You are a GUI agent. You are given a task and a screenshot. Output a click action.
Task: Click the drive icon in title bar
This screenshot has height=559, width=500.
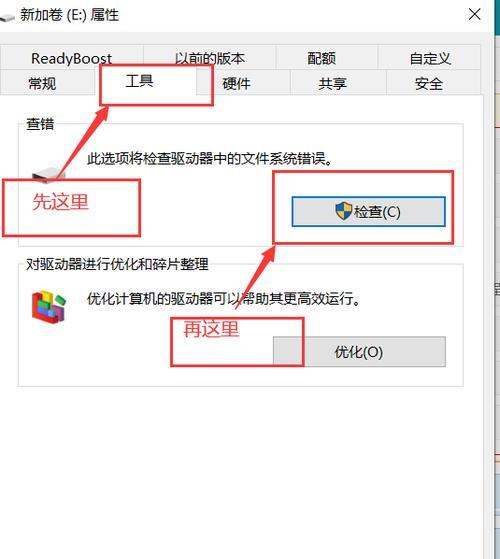click(7, 17)
